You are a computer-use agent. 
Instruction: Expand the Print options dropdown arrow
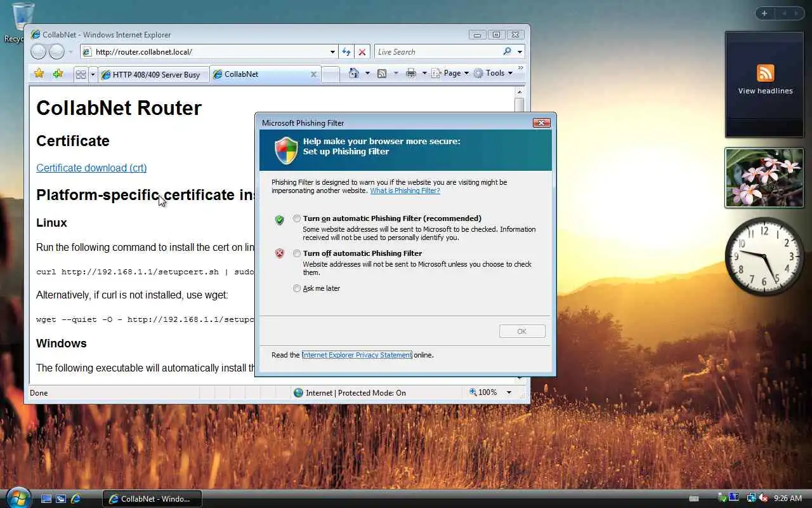(x=424, y=73)
